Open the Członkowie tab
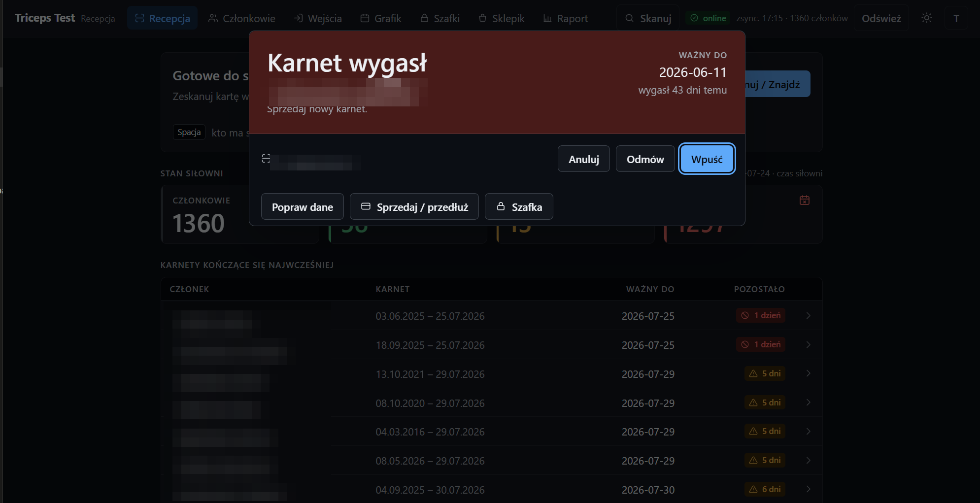Screen dimensions: 980x503 click(241, 18)
